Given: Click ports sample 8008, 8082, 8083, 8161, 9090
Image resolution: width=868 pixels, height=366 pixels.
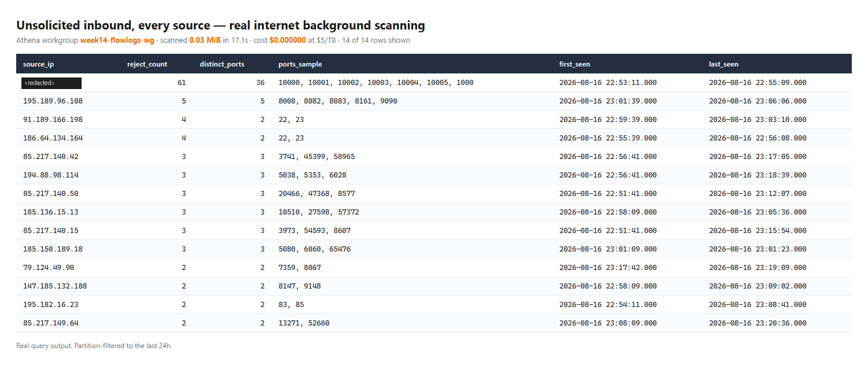Looking at the screenshot, I should [338, 101].
